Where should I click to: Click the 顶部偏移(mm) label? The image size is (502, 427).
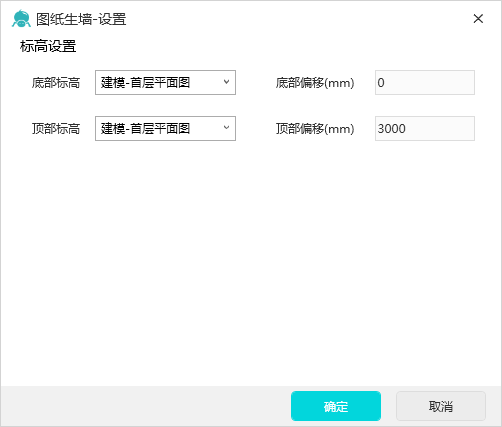click(x=315, y=129)
